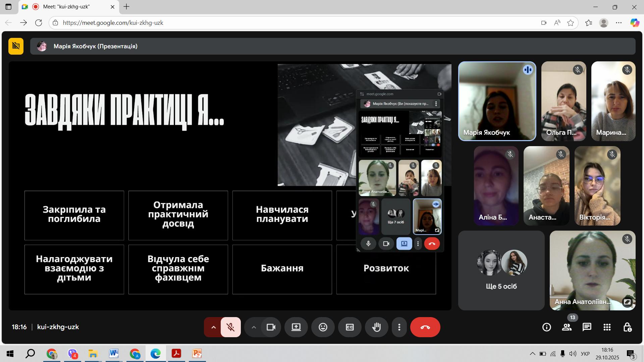Viewport: 644px width, 362px height.
Task: Click the red leave call button
Action: click(425, 327)
